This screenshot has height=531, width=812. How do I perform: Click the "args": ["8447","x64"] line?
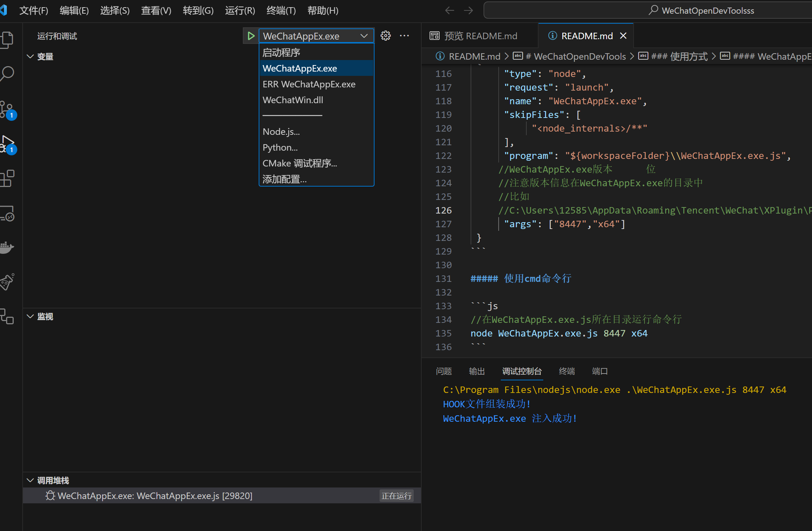tap(564, 224)
